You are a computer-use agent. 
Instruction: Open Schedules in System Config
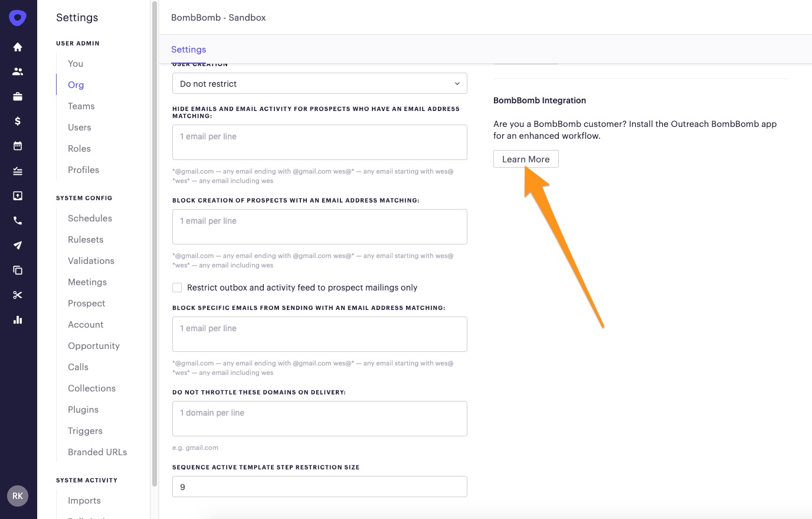(x=90, y=218)
